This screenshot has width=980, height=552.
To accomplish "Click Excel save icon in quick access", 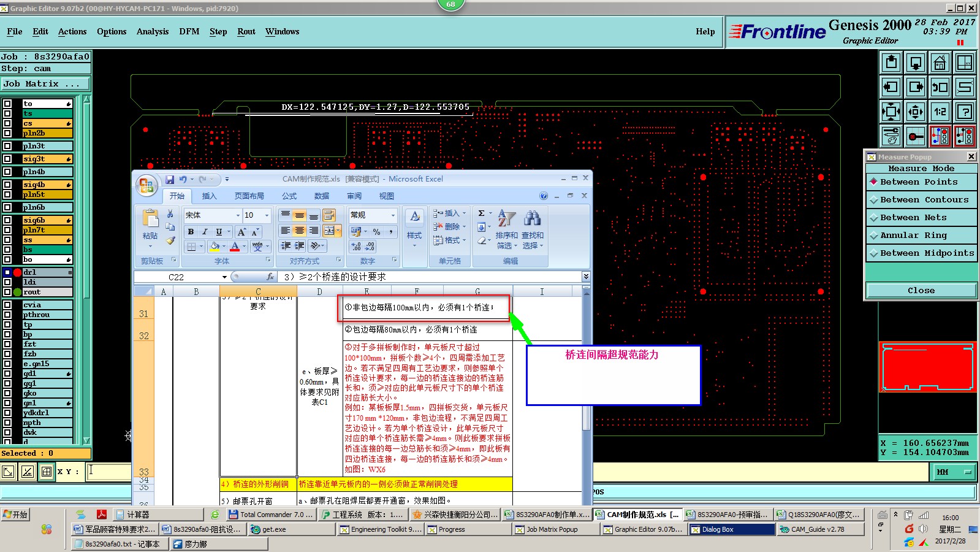I will [170, 179].
